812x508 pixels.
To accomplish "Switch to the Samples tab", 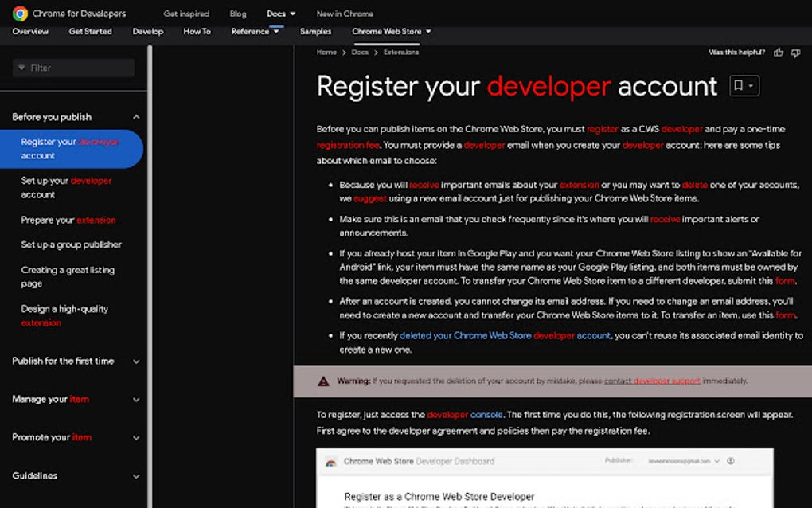I will pyautogui.click(x=316, y=32).
